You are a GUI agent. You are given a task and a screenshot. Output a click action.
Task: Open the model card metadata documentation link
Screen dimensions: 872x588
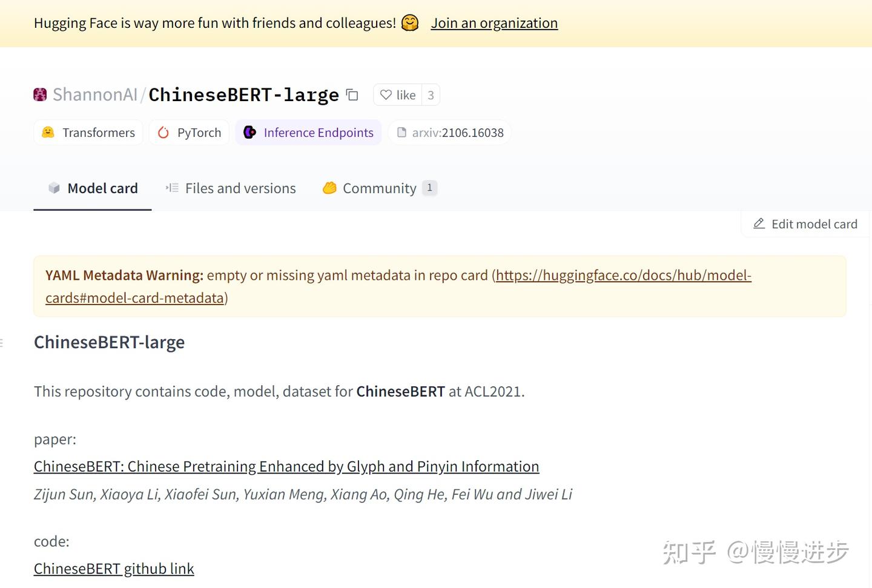tap(623, 275)
